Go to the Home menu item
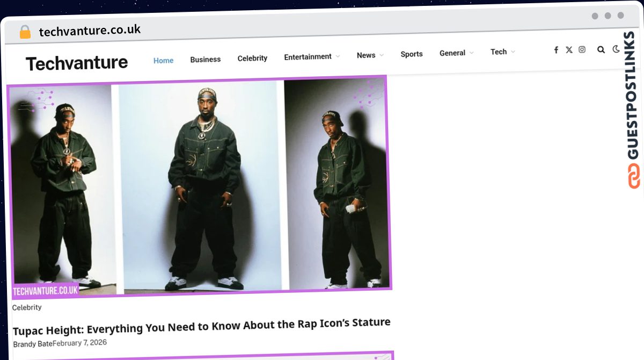This screenshot has height=360, width=644. 163,60
